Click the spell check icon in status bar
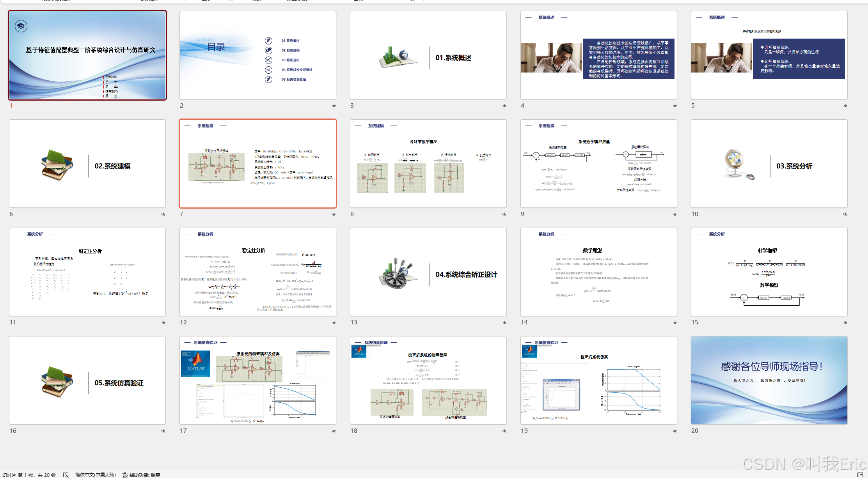Image resolution: width=868 pixels, height=478 pixels. tap(66, 474)
